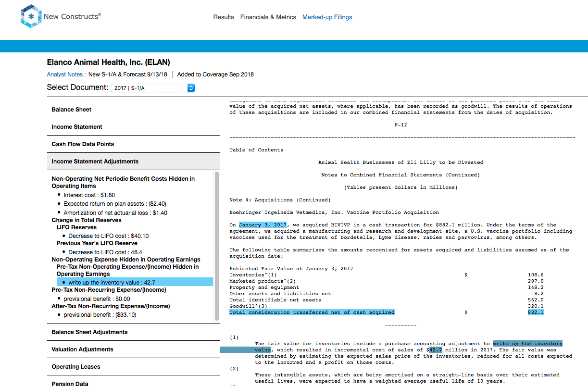Click the Boehringer Ingelheim Vetmedica acquisition heading
The height and width of the screenshot is (386, 588).
(334, 212)
